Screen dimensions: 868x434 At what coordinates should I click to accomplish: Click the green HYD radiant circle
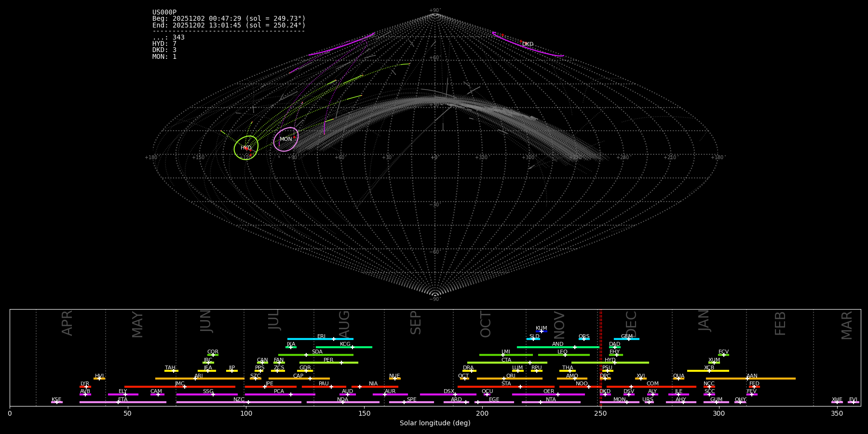pos(246,148)
